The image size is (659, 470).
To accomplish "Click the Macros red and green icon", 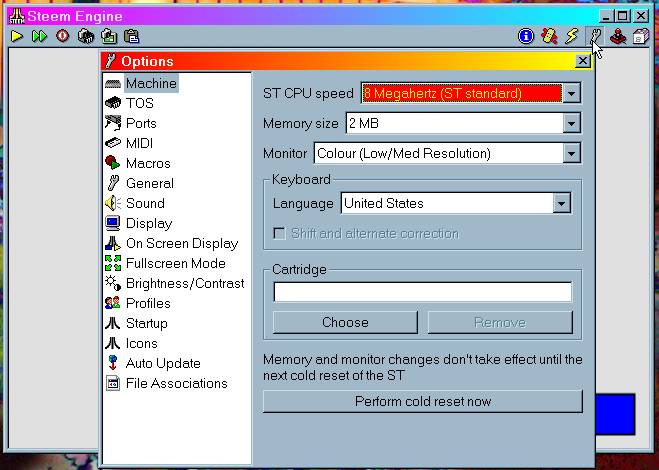I will (x=113, y=163).
